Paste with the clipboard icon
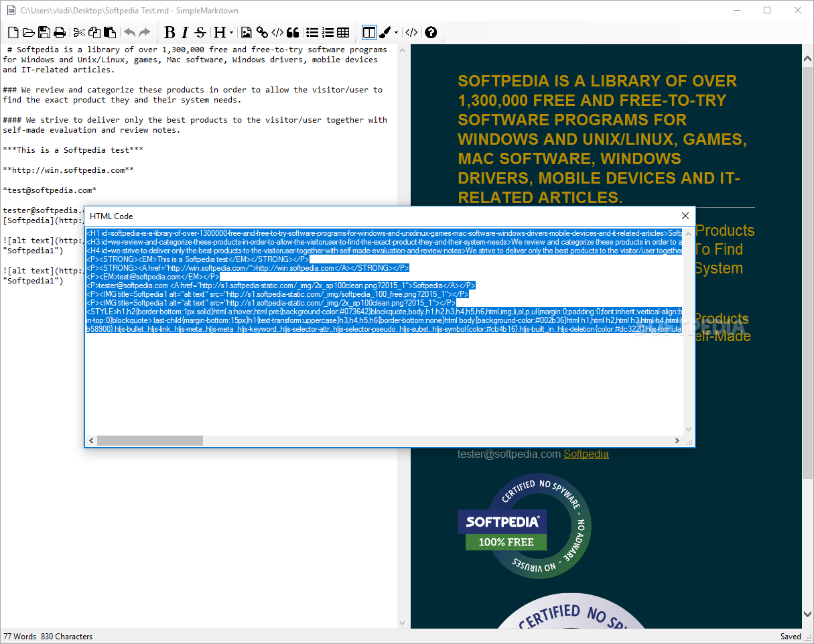This screenshot has width=814, height=644. click(x=110, y=32)
